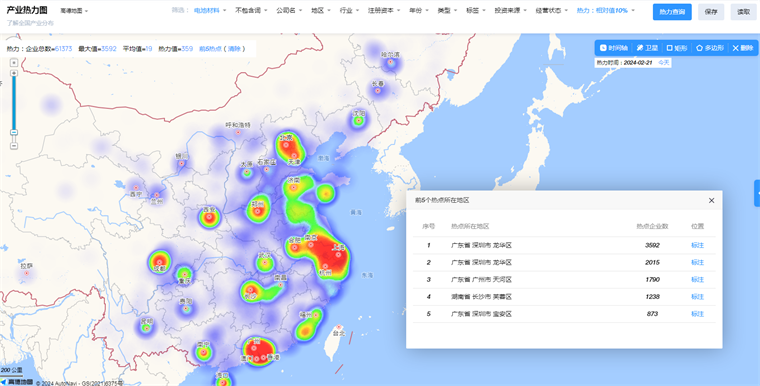Click the 哈尔滨 city marker
760x386 pixels.
(x=390, y=62)
